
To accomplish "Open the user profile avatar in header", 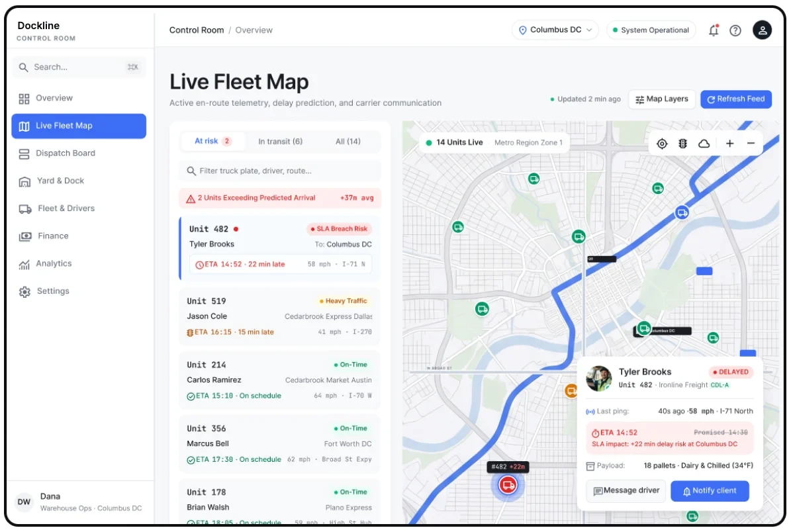I will [762, 30].
